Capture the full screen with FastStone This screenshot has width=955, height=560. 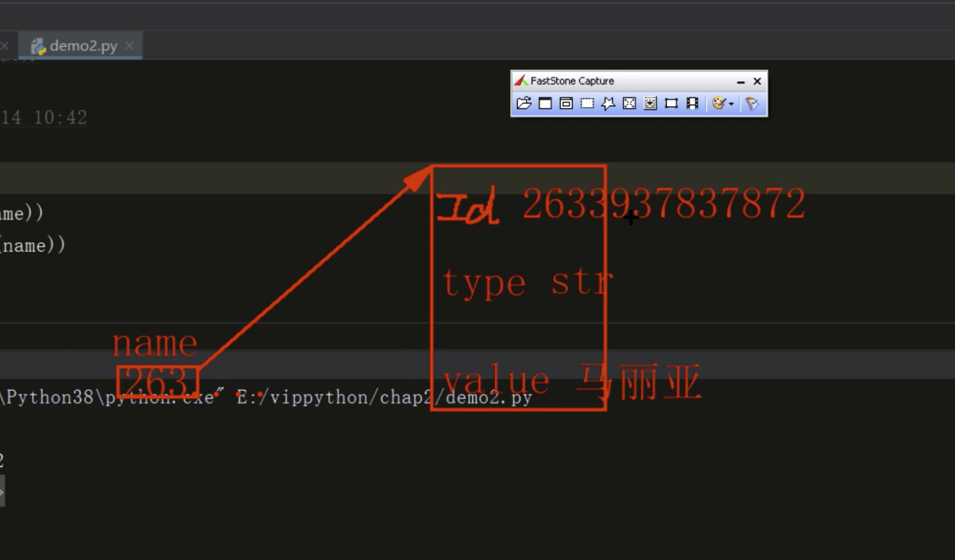tap(630, 103)
